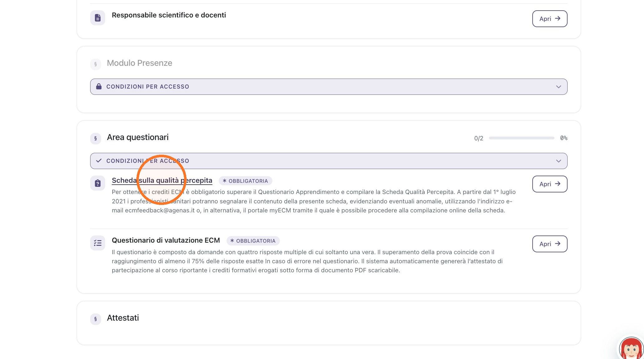The width and height of the screenshot is (644, 359).
Task: Click the document icon beside Responsabile scientifico e docenti
Action: point(98,18)
